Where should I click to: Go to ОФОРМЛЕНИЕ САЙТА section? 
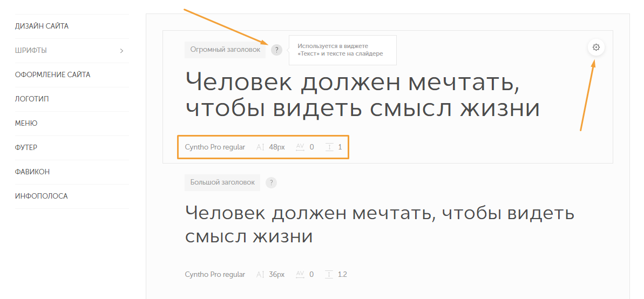(x=52, y=74)
